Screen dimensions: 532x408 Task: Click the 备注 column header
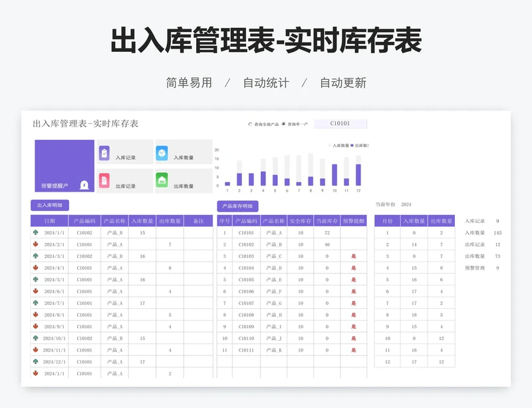(x=198, y=221)
